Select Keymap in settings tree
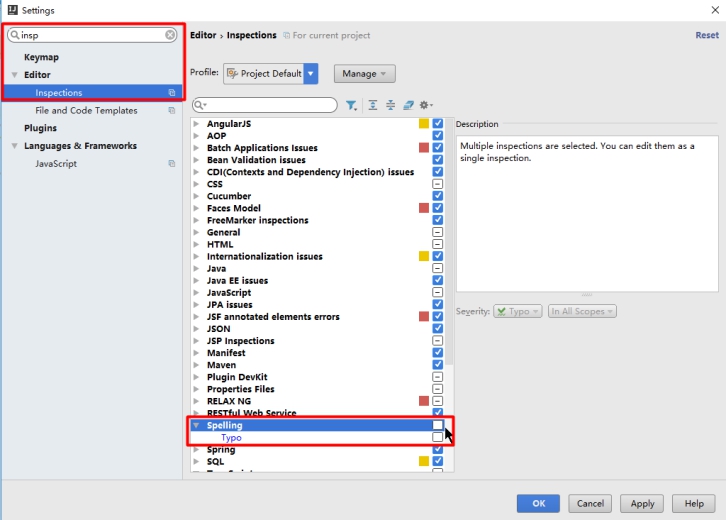The height and width of the screenshot is (520, 726). [x=41, y=57]
